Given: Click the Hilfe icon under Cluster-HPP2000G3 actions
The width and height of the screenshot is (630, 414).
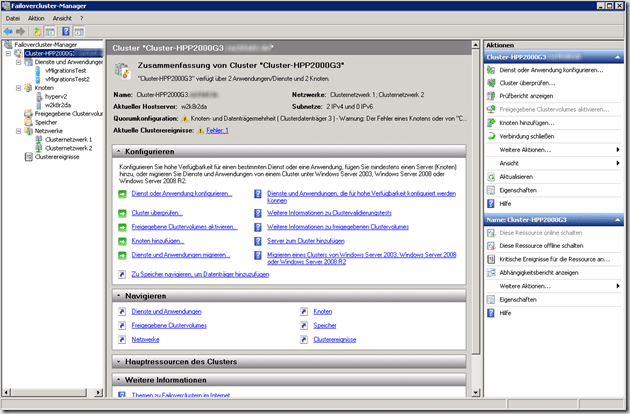Looking at the screenshot, I should [x=491, y=204].
